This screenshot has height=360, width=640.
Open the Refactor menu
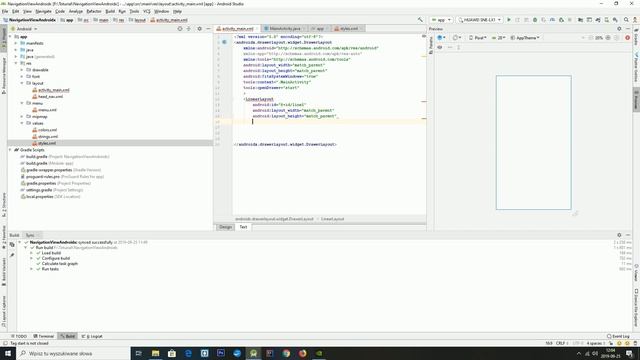[93, 11]
